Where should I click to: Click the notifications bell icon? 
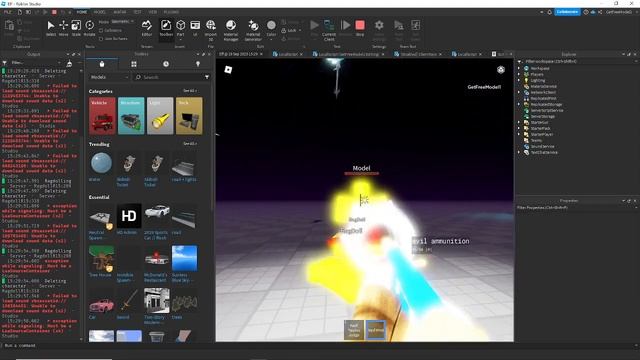(549, 12)
